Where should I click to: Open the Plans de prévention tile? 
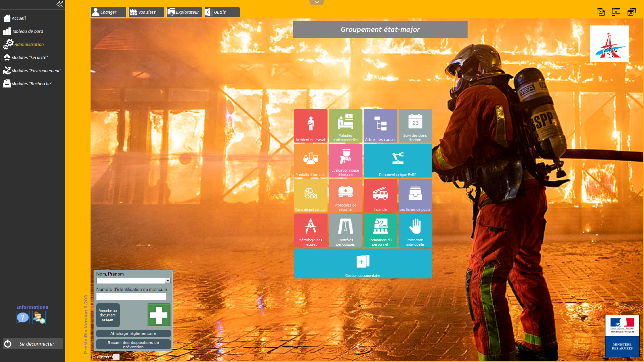[311, 195]
